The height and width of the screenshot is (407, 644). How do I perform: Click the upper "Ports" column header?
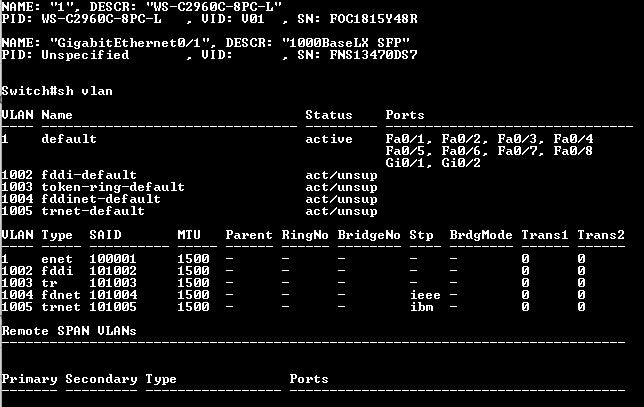click(x=405, y=115)
